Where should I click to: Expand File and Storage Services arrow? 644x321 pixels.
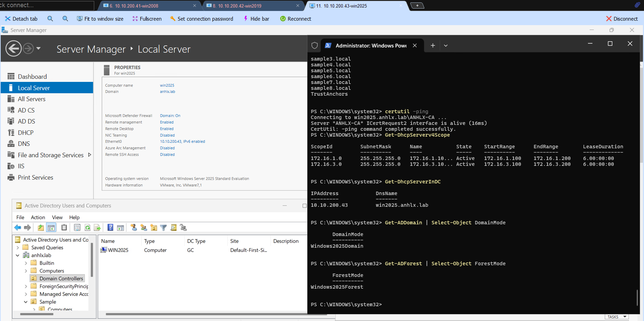[89, 155]
